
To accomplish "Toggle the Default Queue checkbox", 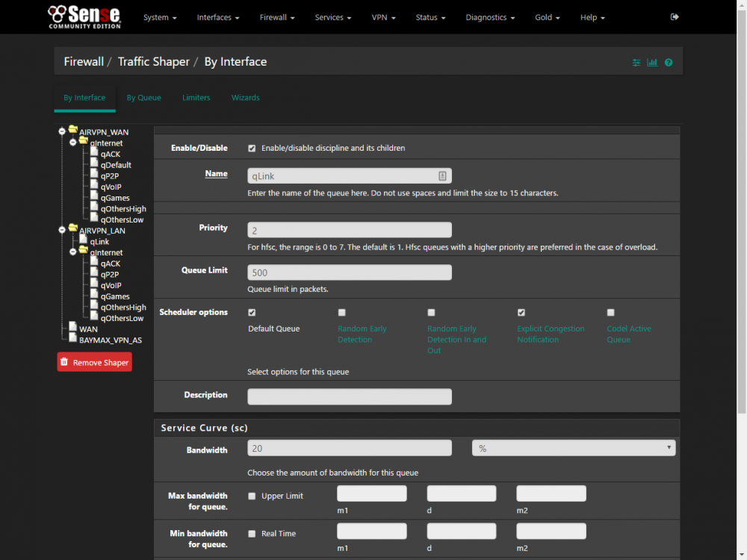I will [x=252, y=312].
